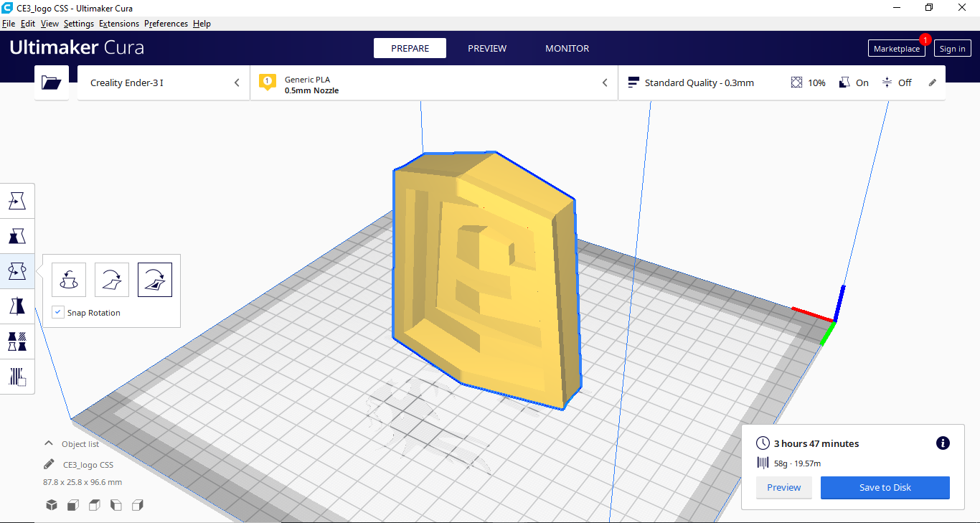Click the 87.8 x 25.8 x 96.6 mm dimensions

coord(83,482)
